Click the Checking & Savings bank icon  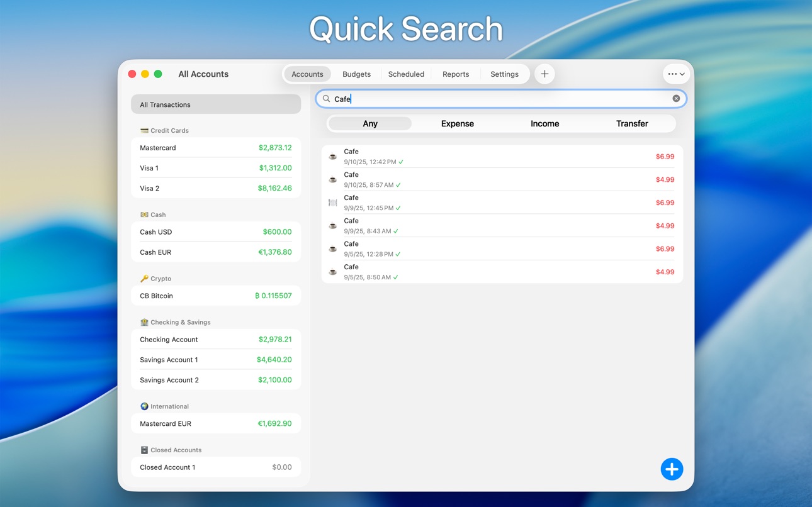point(144,322)
